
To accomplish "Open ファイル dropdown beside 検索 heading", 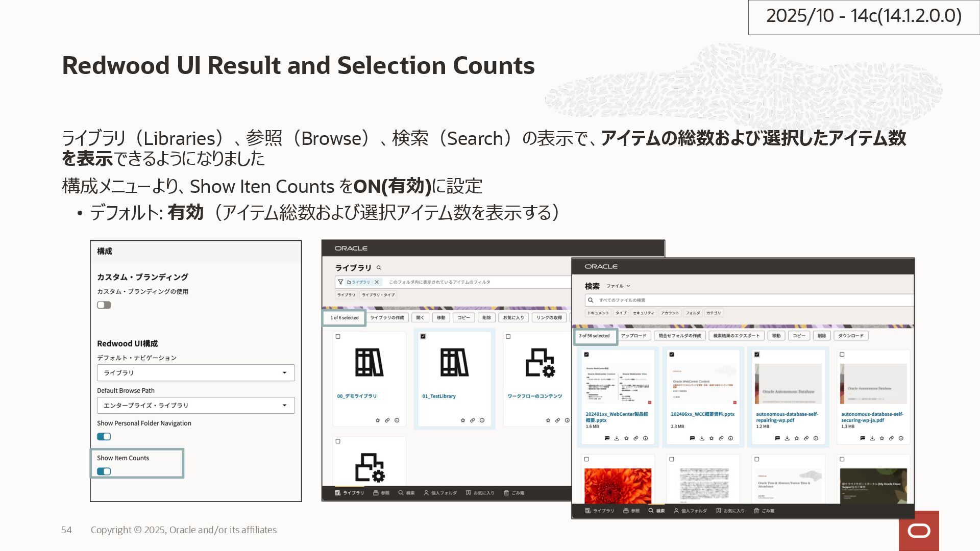I will [x=618, y=286].
